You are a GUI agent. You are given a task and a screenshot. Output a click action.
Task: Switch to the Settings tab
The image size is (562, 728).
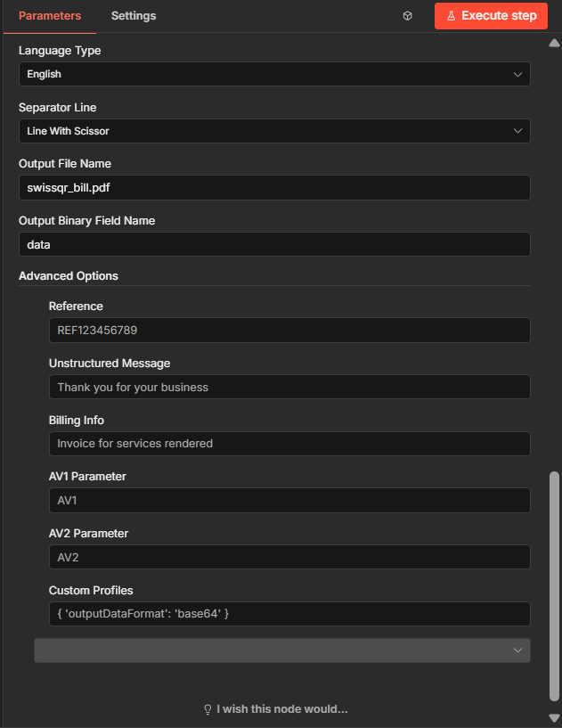click(134, 16)
